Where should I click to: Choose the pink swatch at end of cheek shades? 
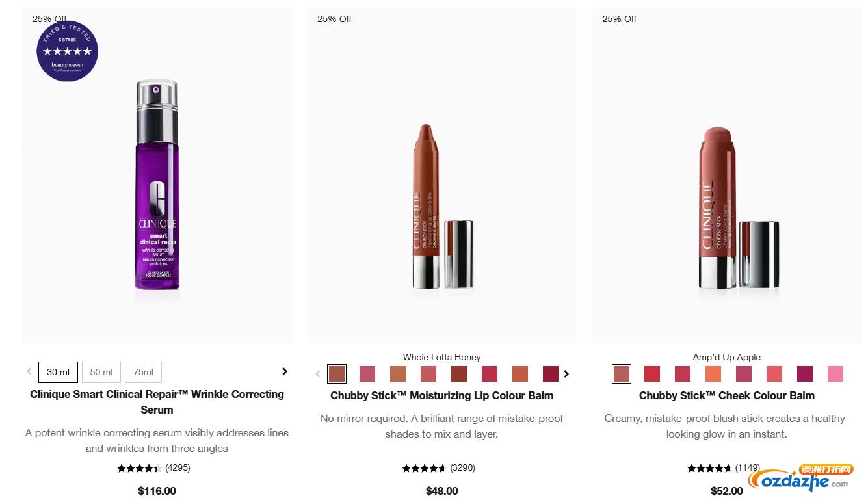point(835,374)
